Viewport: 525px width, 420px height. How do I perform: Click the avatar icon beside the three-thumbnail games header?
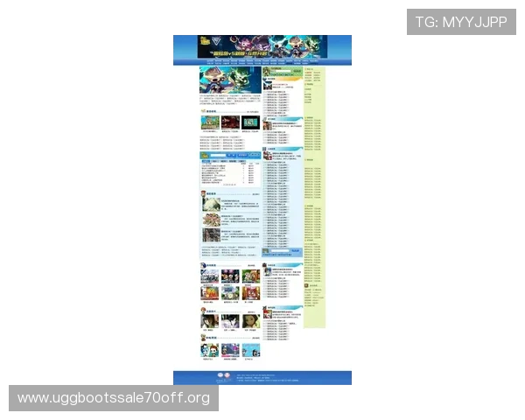pos(203,111)
